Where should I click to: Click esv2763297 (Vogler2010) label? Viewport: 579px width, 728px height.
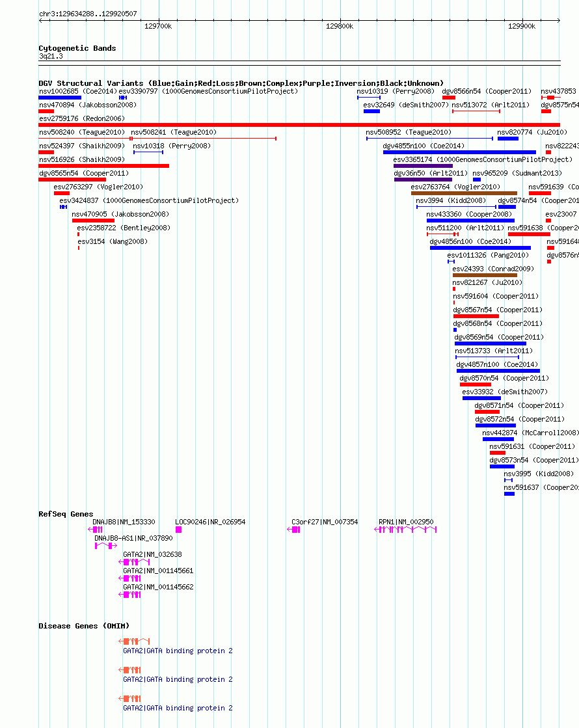[98, 187]
